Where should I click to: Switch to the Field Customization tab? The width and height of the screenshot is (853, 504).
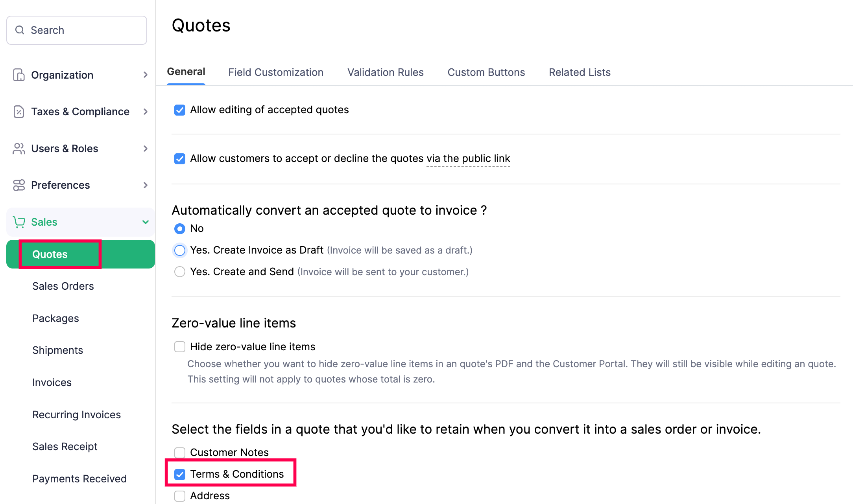[276, 72]
